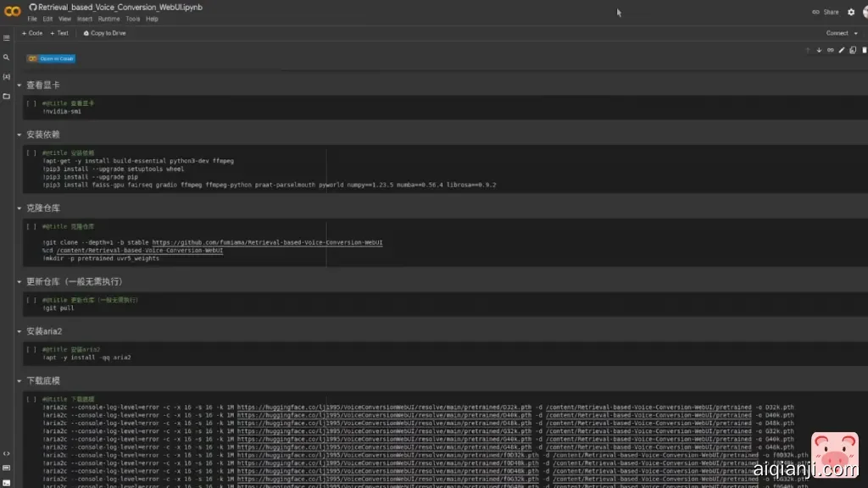Image resolution: width=868 pixels, height=488 pixels.
Task: Click the Open in Colab badge
Action: (51, 58)
